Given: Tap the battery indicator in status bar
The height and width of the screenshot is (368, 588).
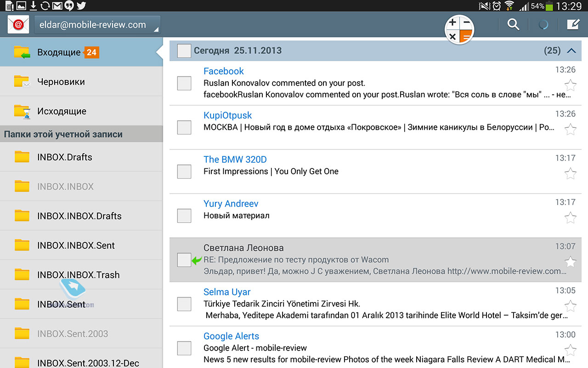Looking at the screenshot, I should point(549,6).
